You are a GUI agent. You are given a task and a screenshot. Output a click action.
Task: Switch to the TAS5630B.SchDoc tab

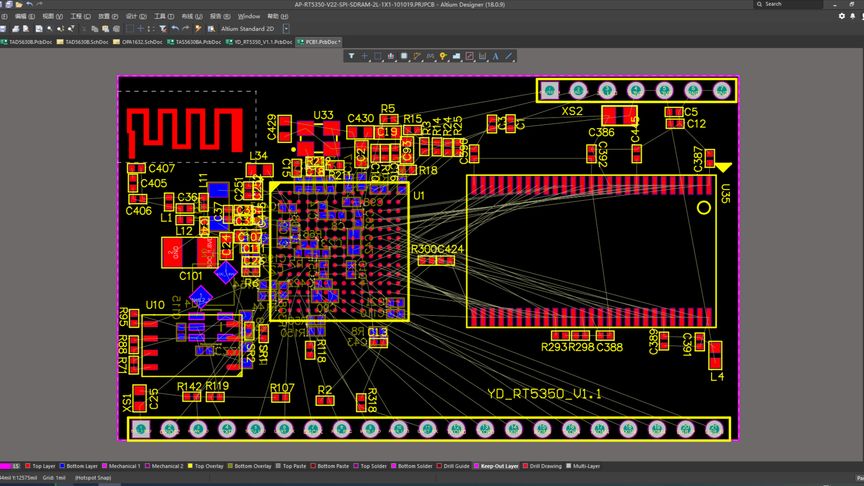(x=83, y=42)
